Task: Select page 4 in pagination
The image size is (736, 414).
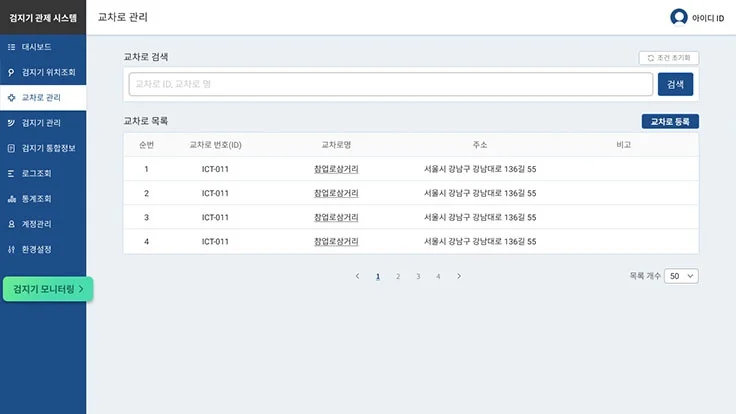Action: pos(438,276)
